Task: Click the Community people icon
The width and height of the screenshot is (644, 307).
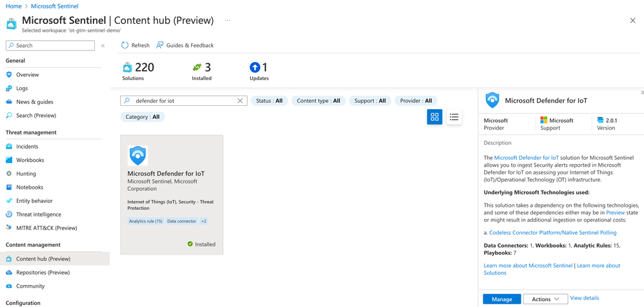Action: click(x=9, y=286)
